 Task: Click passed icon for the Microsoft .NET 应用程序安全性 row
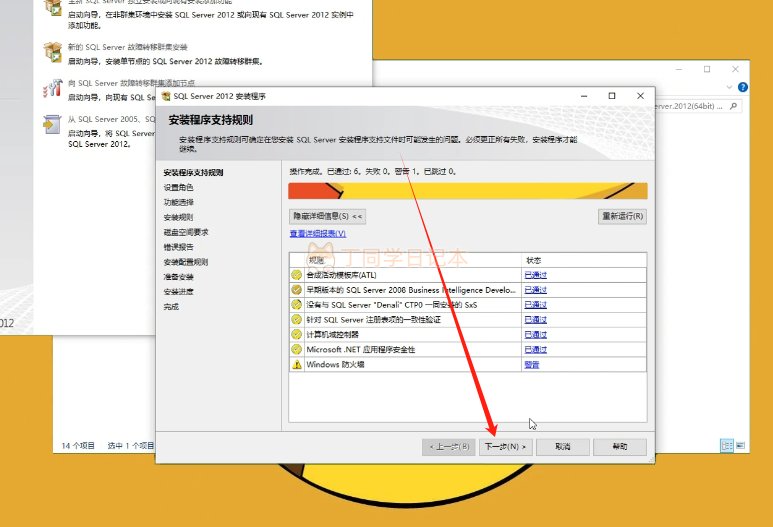[296, 350]
